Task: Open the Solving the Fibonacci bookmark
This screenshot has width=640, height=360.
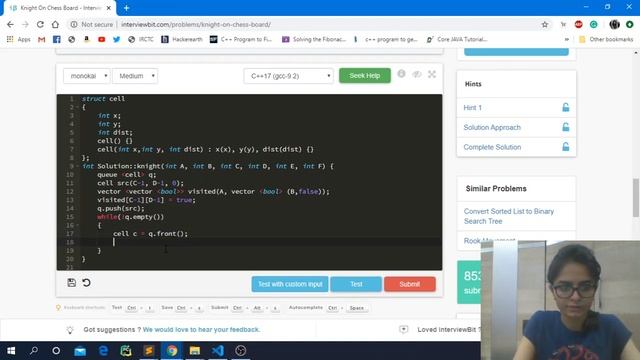Action: (x=314, y=39)
